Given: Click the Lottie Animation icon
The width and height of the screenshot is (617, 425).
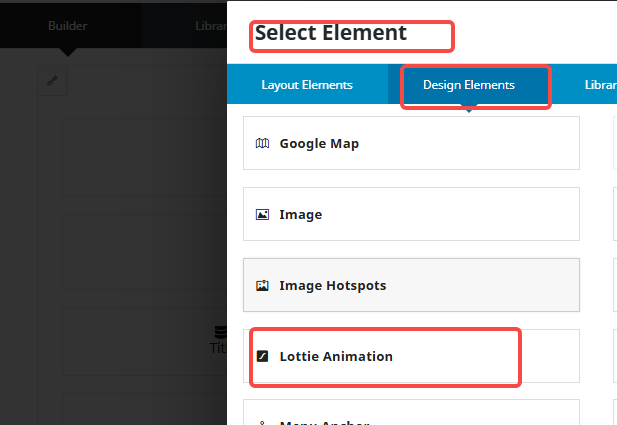Looking at the screenshot, I should tap(263, 356).
